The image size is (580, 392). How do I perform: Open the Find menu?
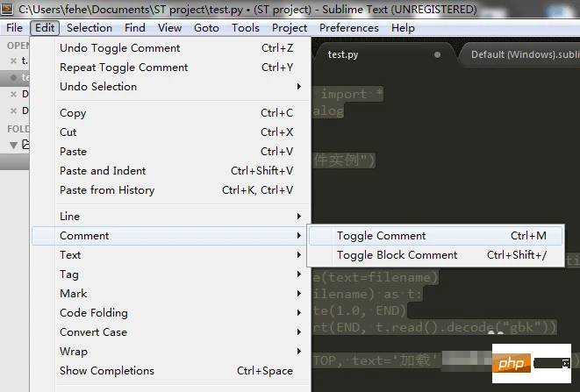[134, 28]
